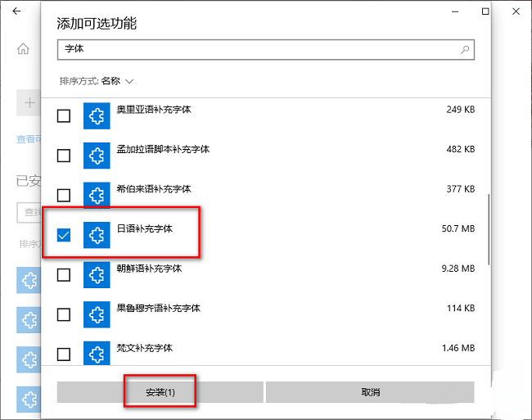
Task: Select the 奥里亚语补充字体 label
Action: coord(154,110)
